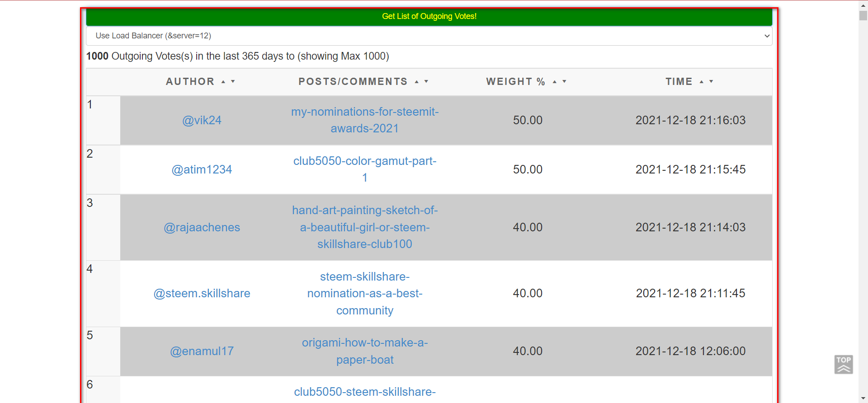Click the 1000 Outgoing Votes summary text

tap(238, 56)
